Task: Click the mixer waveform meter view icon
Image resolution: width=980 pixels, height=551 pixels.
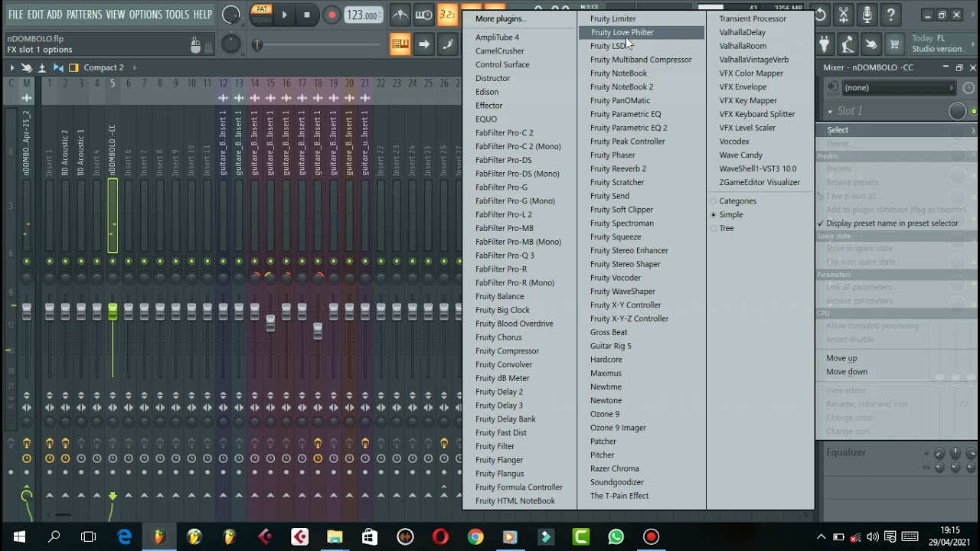Action: (58, 67)
